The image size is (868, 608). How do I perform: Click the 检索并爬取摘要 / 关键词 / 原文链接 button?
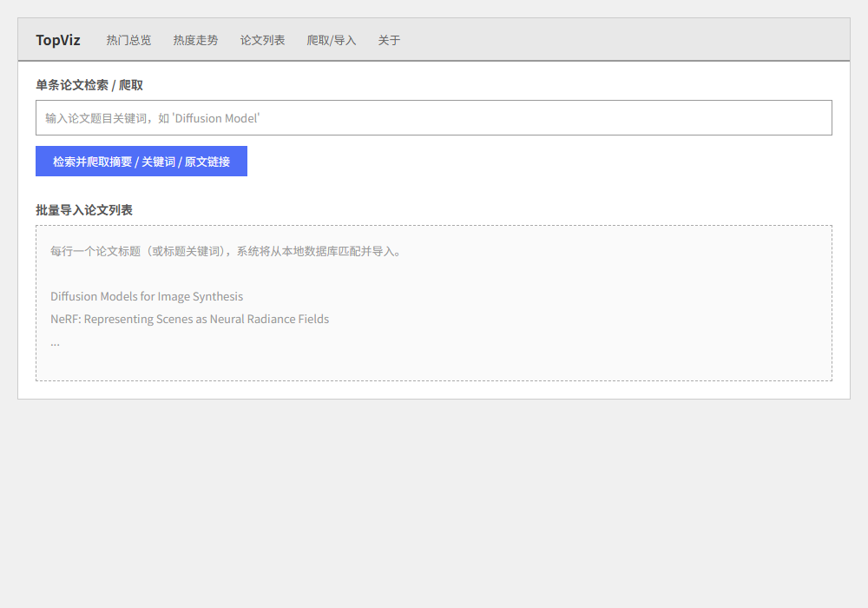(x=141, y=162)
